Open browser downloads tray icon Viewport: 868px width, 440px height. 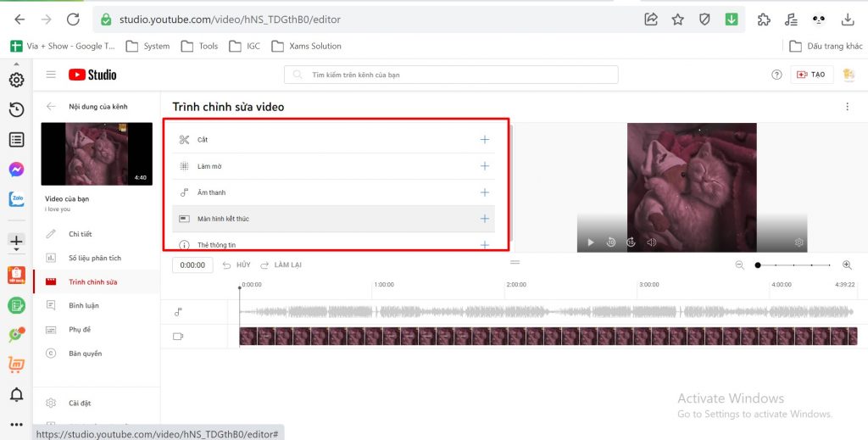point(848,19)
